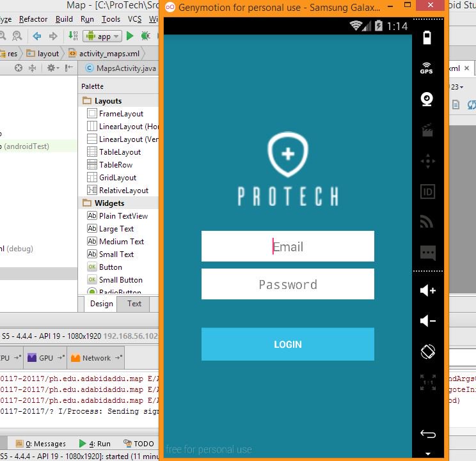The image size is (476, 461).
Task: Raise volume in Genymotion sidebar
Action: point(428,290)
